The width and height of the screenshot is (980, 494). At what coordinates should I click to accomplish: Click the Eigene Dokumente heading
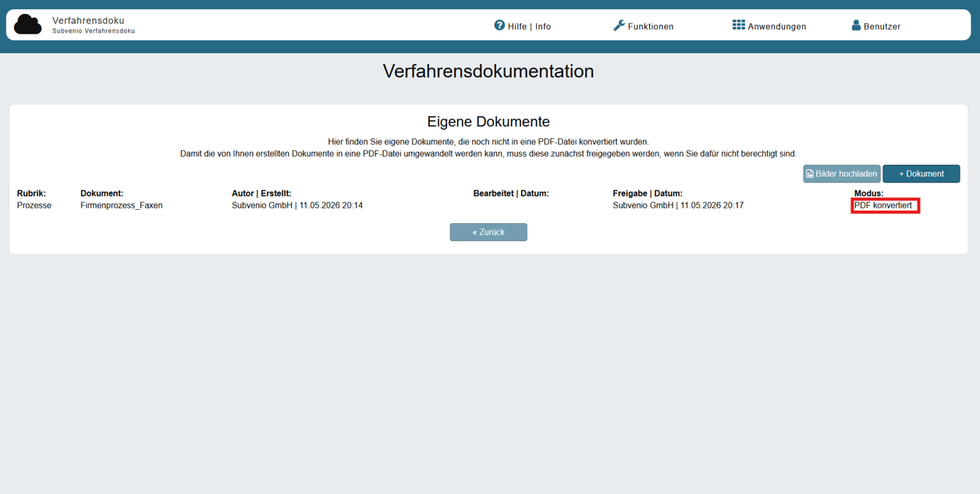pos(488,122)
